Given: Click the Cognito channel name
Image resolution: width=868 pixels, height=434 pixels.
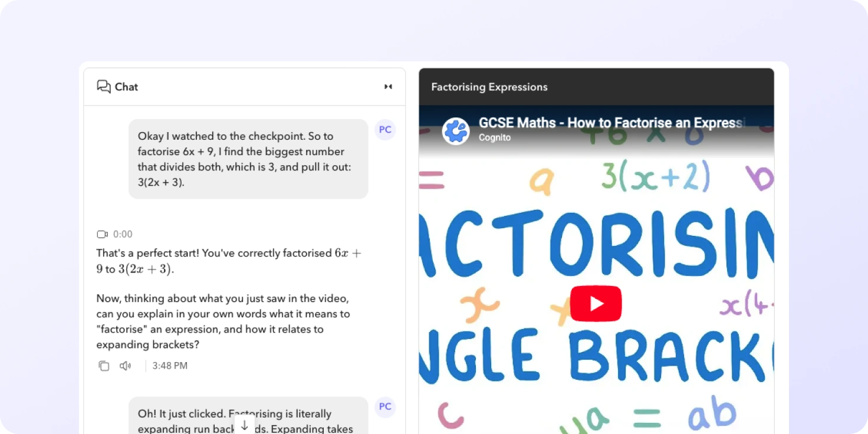Looking at the screenshot, I should 495,137.
